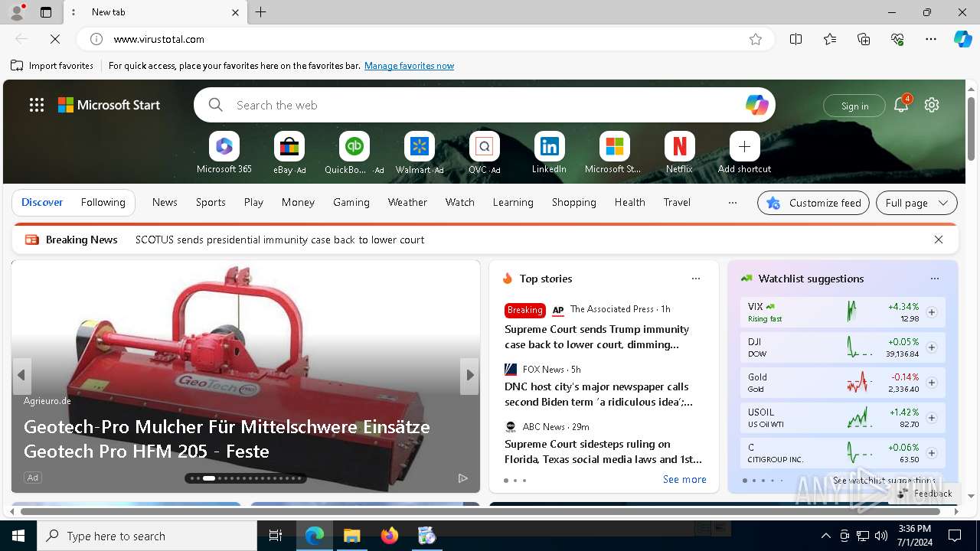Viewport: 980px width, 551px height.
Task: Open the News category
Action: coord(165,203)
